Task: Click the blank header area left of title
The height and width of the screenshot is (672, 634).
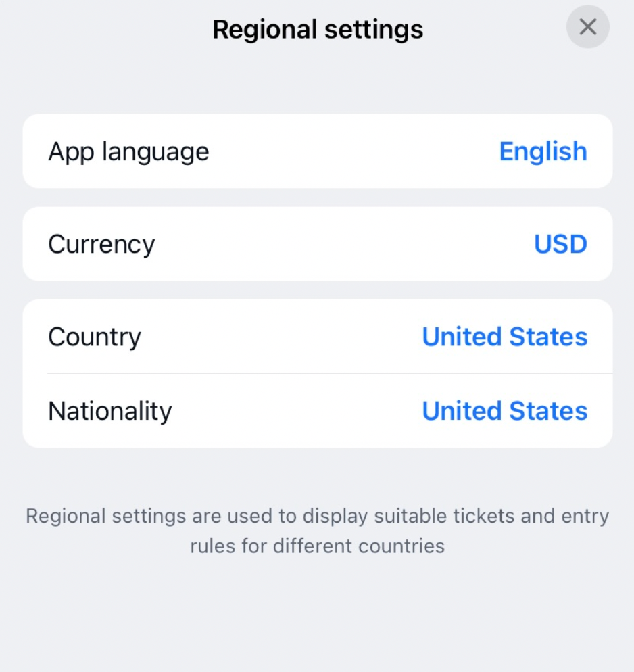Action: coord(101,30)
